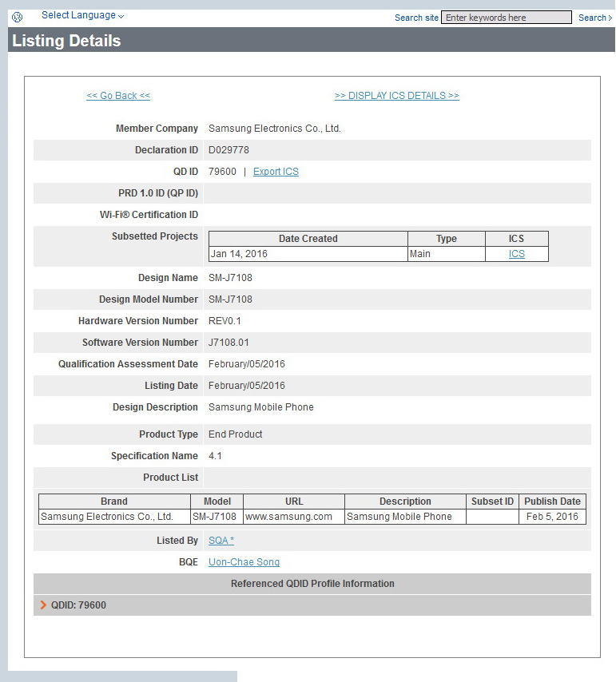This screenshot has height=682, width=616.
Task: Click Specification Name value 4.1
Action: (x=215, y=456)
